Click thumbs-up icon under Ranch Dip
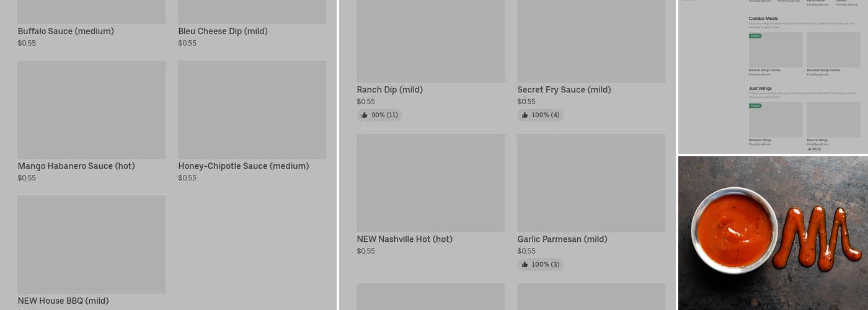868x310 pixels. (365, 115)
